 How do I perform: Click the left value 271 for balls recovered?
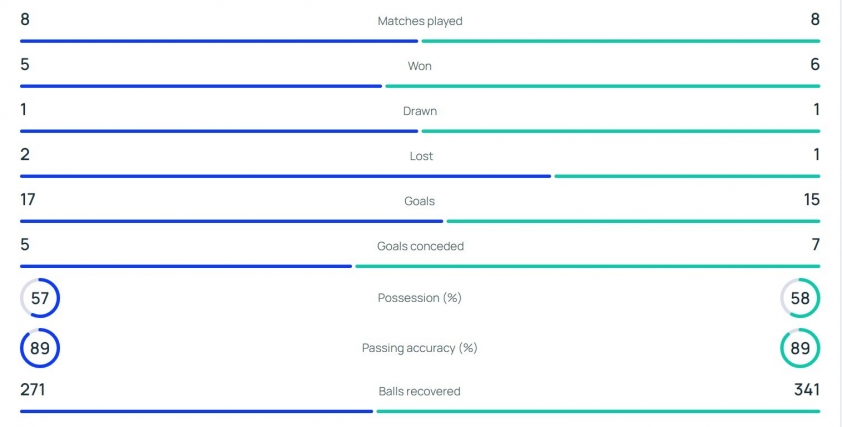[x=33, y=390]
